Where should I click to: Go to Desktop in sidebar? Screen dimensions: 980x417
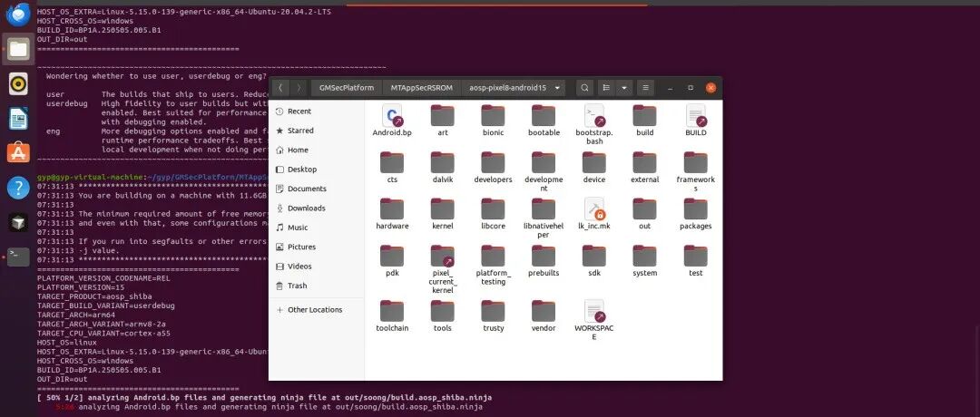(317, 170)
